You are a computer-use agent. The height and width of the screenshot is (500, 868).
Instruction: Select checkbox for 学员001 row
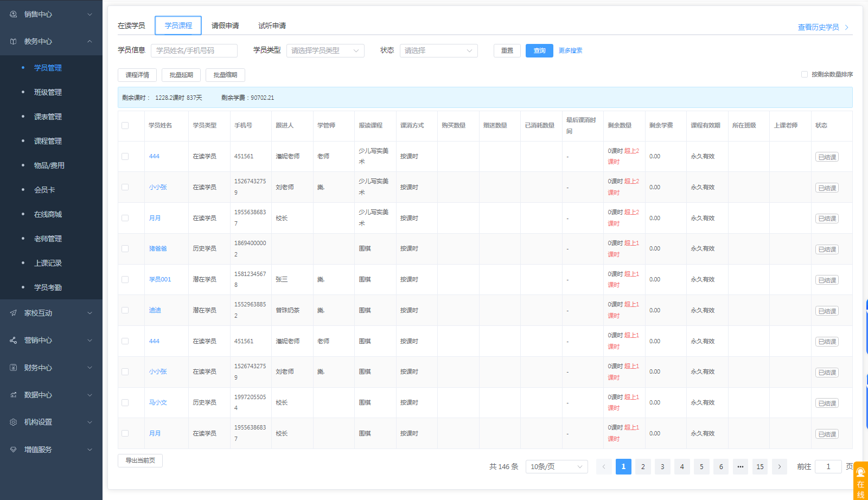pos(125,279)
